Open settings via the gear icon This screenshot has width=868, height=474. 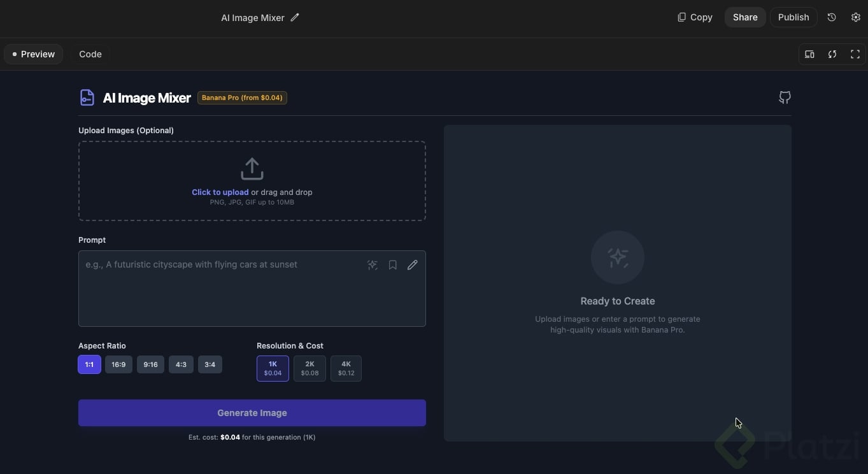(x=856, y=17)
